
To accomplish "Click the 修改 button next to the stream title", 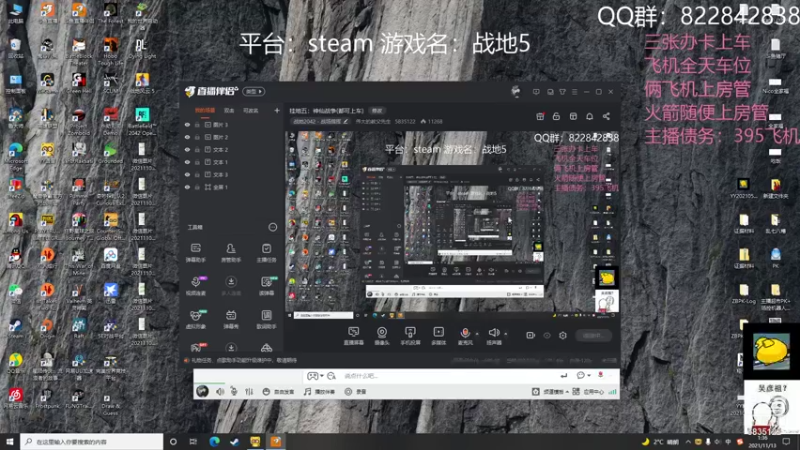I will click(x=377, y=110).
